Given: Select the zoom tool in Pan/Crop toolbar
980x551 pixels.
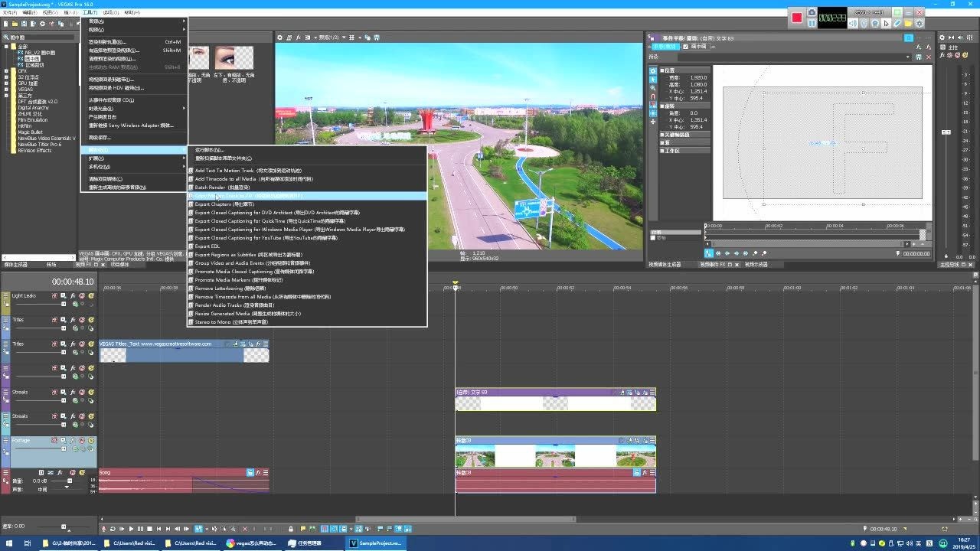Looking at the screenshot, I should (x=653, y=87).
